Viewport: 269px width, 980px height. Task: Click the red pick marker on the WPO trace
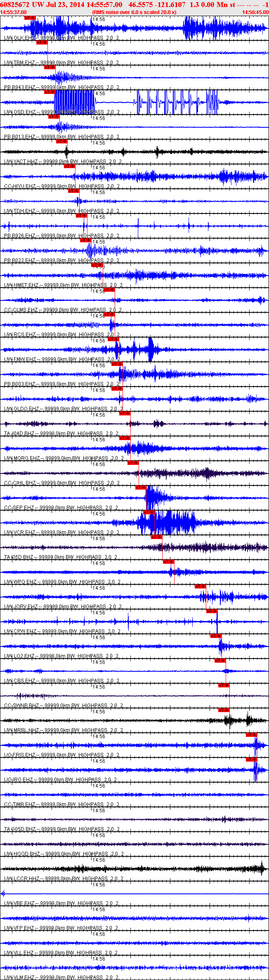pyautogui.click(x=169, y=562)
